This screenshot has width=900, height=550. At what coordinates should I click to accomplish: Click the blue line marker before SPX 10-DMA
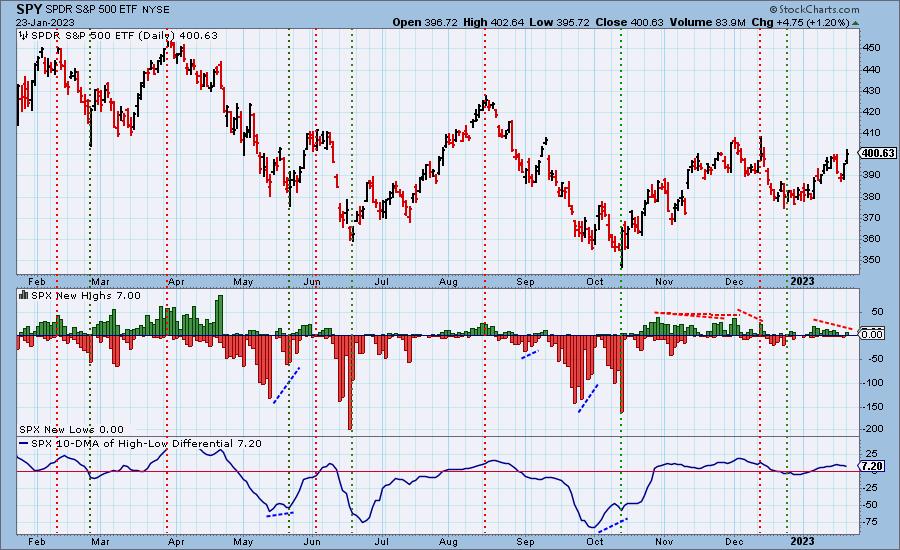24,444
